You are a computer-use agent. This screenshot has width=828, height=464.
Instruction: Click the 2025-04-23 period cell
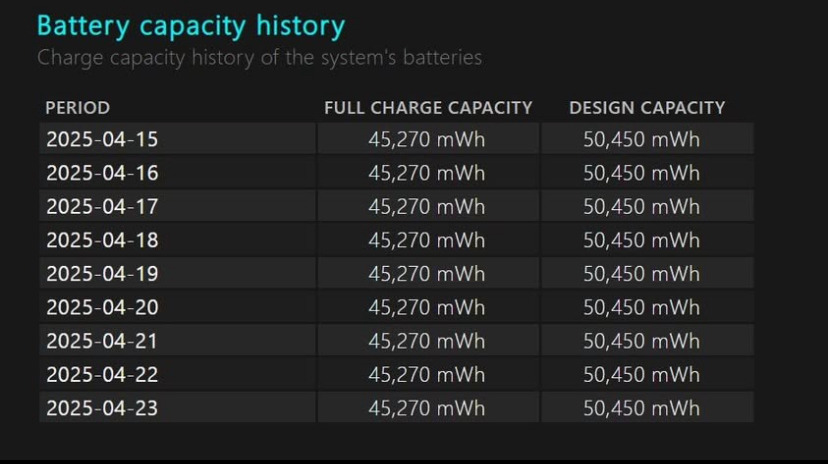(x=102, y=408)
